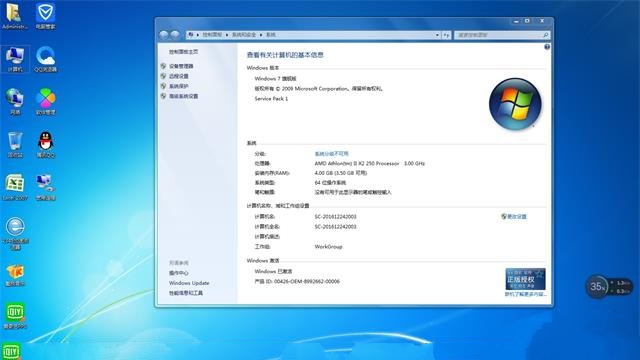Launch 软件管理 colorful clover shortcut
This screenshot has height=360, width=640.
tap(45, 102)
